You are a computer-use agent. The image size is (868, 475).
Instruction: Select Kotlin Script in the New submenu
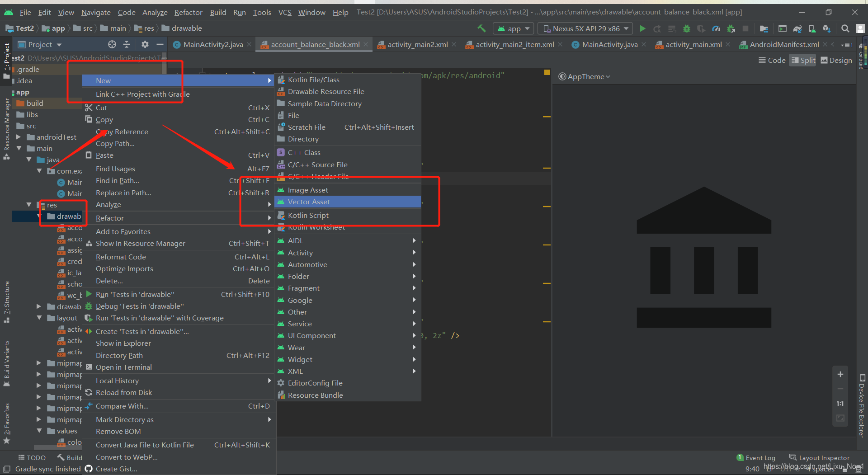tap(348, 215)
